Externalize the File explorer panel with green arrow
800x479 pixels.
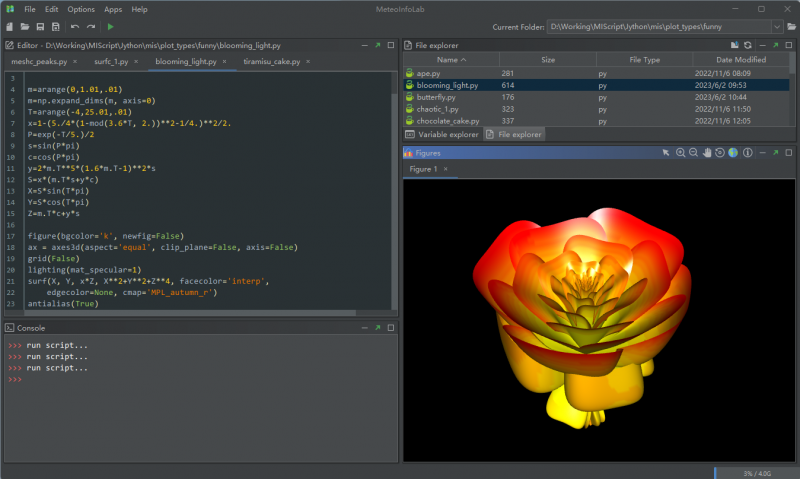pos(777,45)
